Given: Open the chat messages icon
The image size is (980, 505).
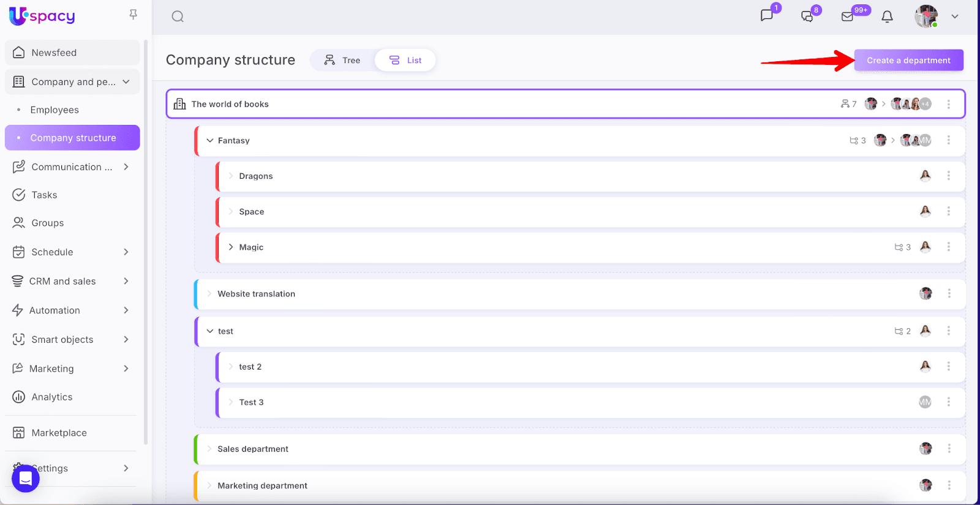Looking at the screenshot, I should (767, 16).
